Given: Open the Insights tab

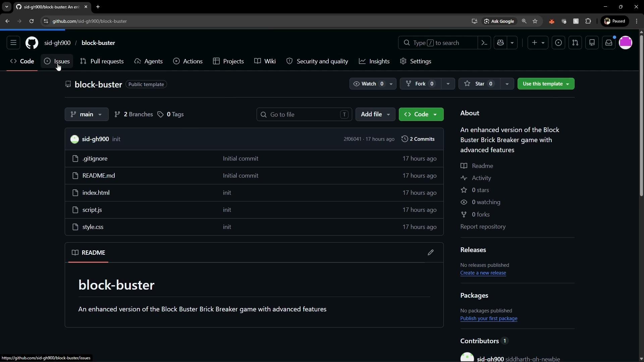Looking at the screenshot, I should click(x=374, y=61).
